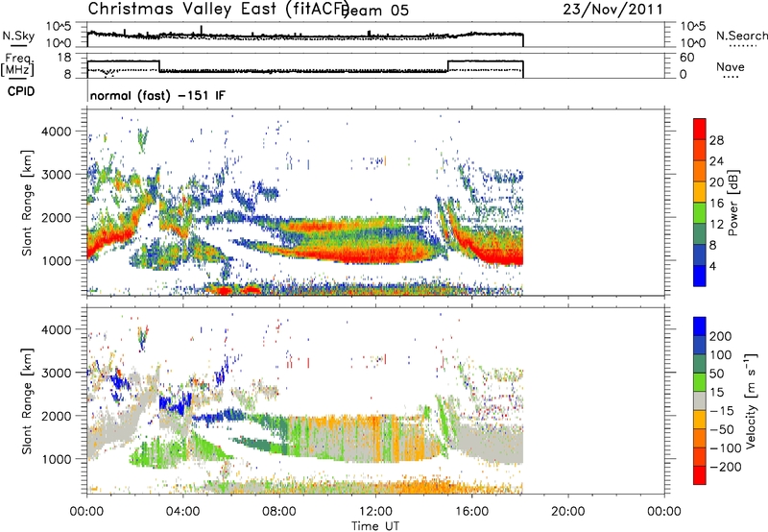Screen dimensions: 768x532
Task: Click the '16' label on power colorbar
Action: pyautogui.click(x=716, y=204)
